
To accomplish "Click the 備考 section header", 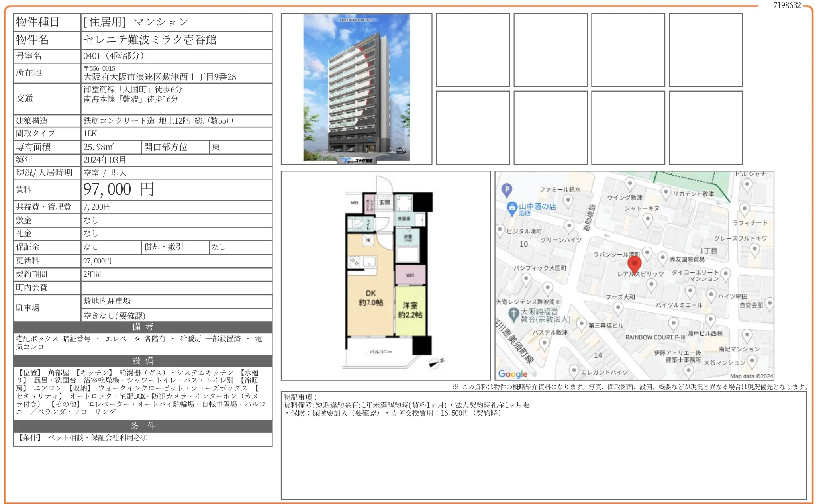I will coord(142,328).
